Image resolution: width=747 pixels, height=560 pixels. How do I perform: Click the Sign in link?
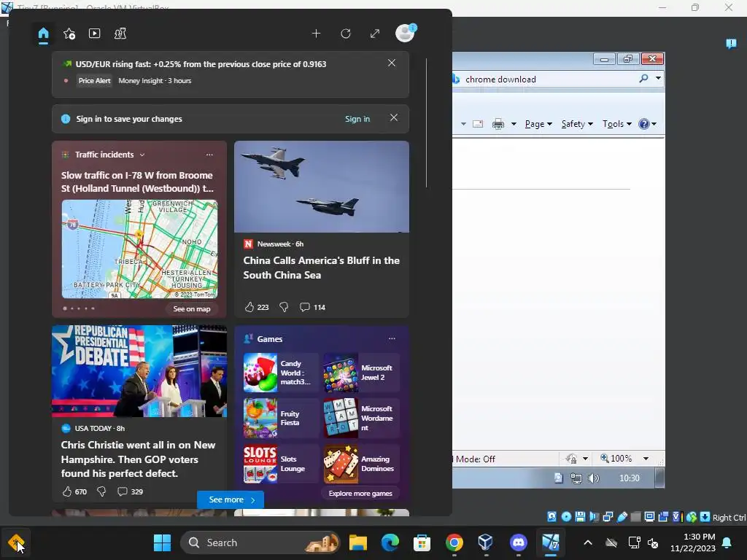(x=357, y=119)
